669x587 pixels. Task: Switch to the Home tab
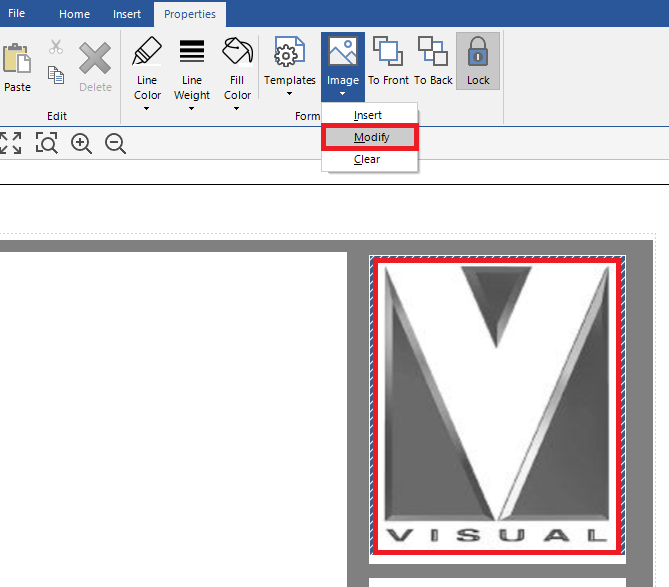pos(74,14)
